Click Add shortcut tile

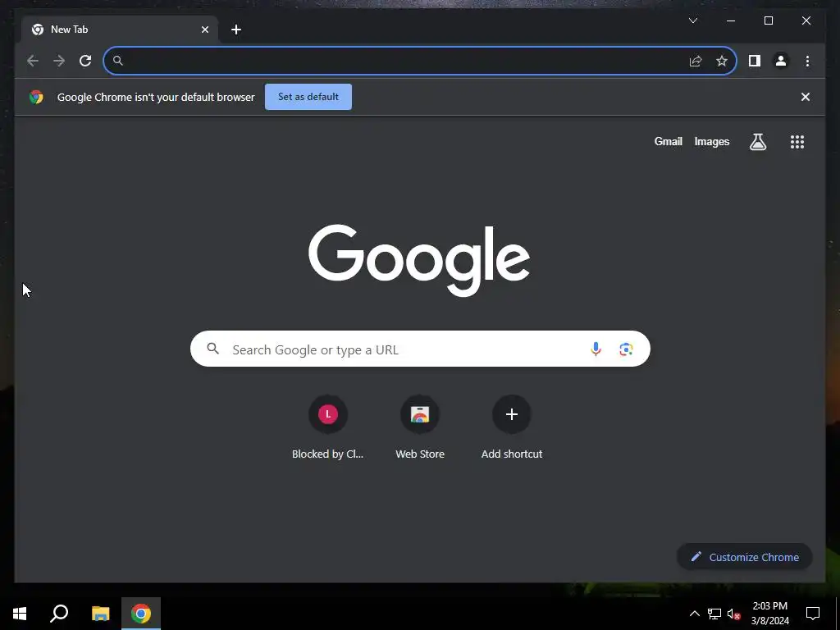click(512, 427)
